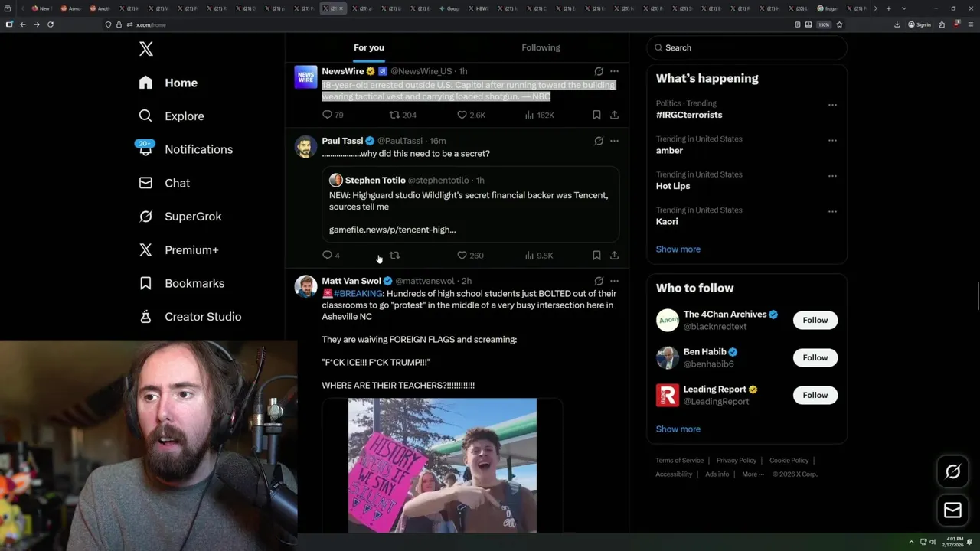Open more options on NewsWire post
980x551 pixels.
pos(614,71)
